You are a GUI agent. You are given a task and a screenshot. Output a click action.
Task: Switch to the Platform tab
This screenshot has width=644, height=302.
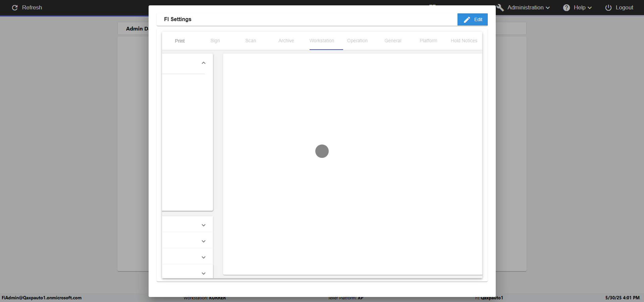coord(428,41)
